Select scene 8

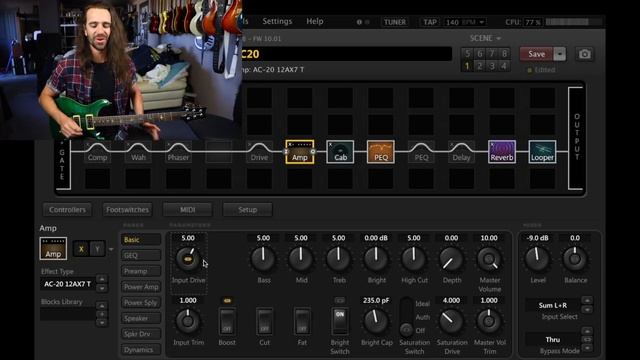[x=504, y=53]
